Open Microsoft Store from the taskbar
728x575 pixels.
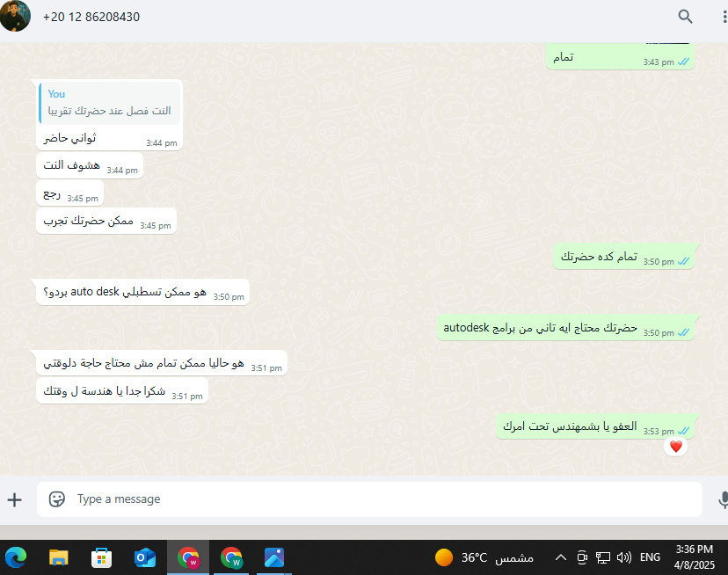101,557
